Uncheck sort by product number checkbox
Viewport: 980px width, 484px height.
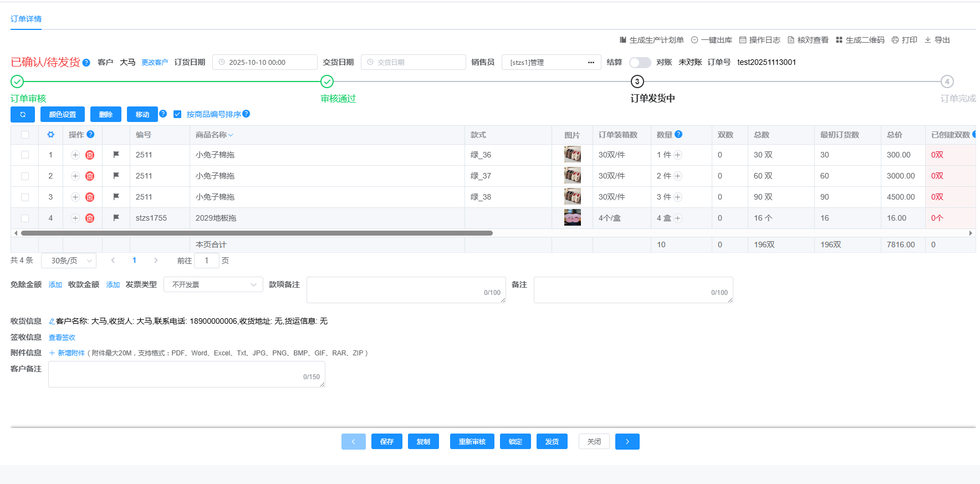(177, 114)
